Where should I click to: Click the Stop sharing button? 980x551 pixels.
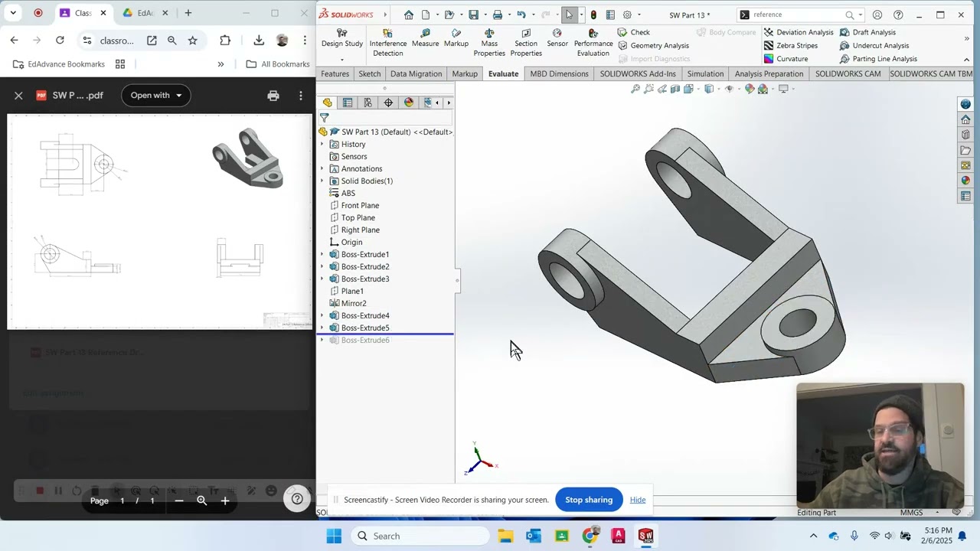[x=589, y=500]
